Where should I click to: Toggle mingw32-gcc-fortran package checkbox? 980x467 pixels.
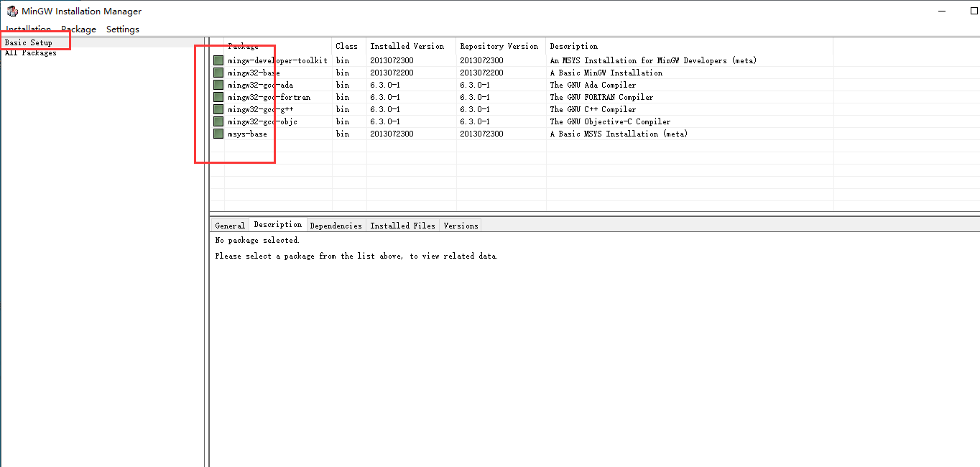218,97
